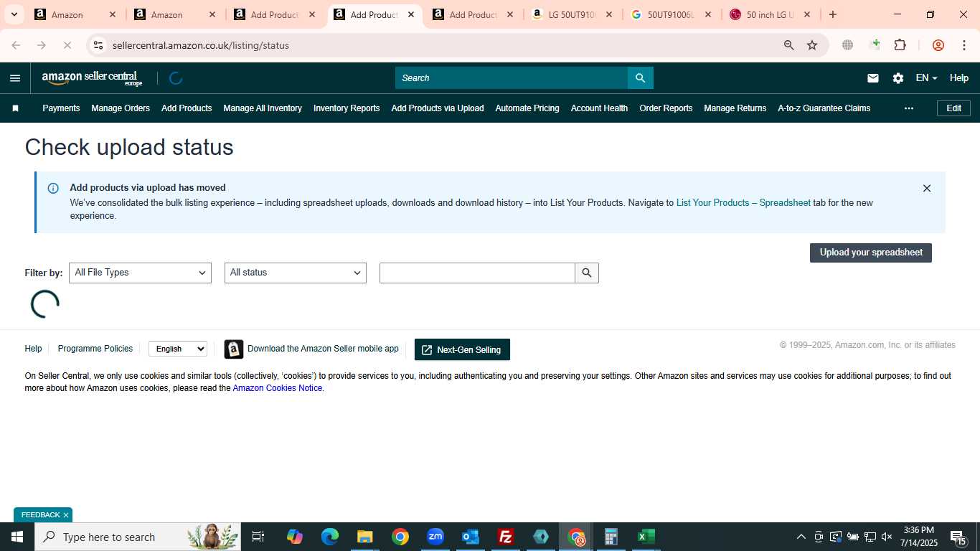980x551 pixels.
Task: Click the FEEDBACK tab label
Action: pyautogui.click(x=41, y=515)
